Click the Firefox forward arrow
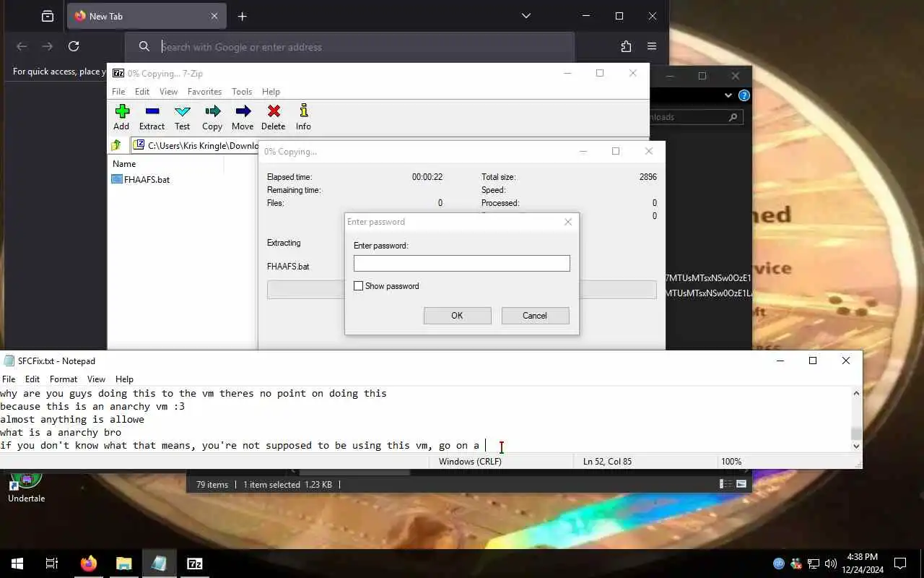 pyautogui.click(x=48, y=46)
